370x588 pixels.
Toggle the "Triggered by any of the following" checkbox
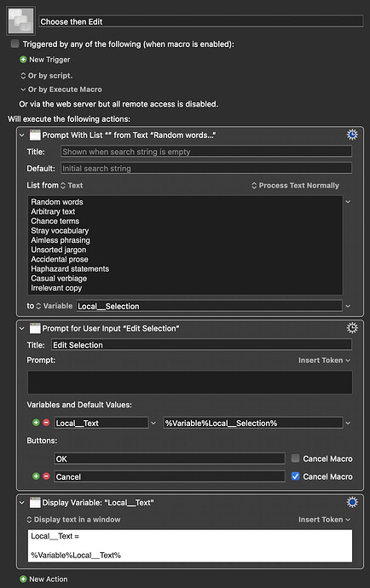click(x=14, y=43)
